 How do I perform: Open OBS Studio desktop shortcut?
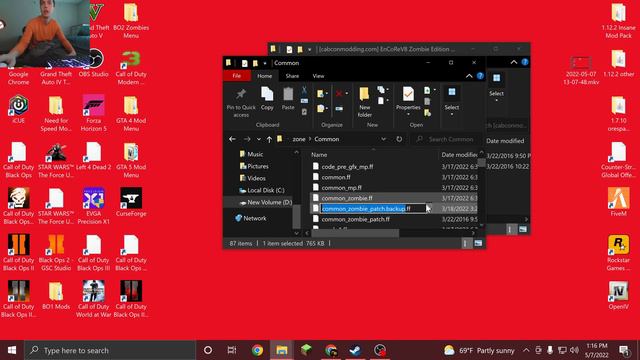93,63
